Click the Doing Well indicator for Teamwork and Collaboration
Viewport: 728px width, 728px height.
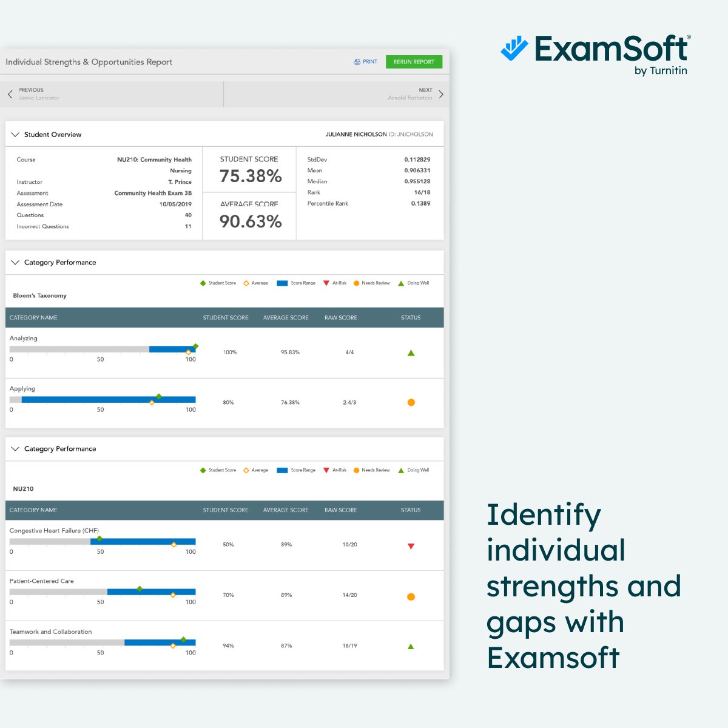[x=411, y=645]
